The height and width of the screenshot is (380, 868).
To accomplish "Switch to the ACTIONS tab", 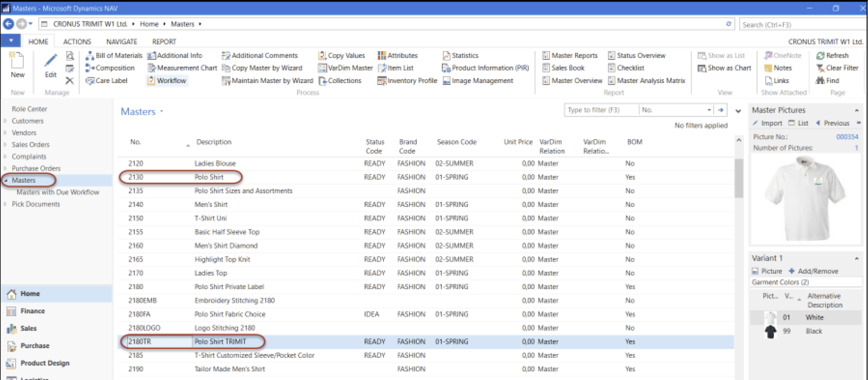I will click(77, 42).
